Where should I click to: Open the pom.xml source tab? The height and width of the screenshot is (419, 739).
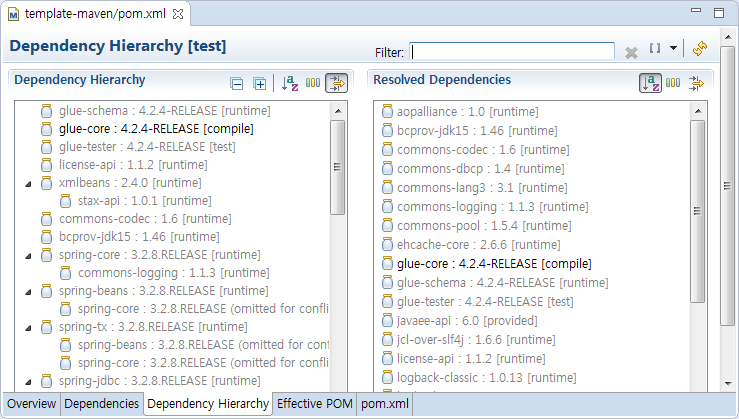click(x=385, y=404)
